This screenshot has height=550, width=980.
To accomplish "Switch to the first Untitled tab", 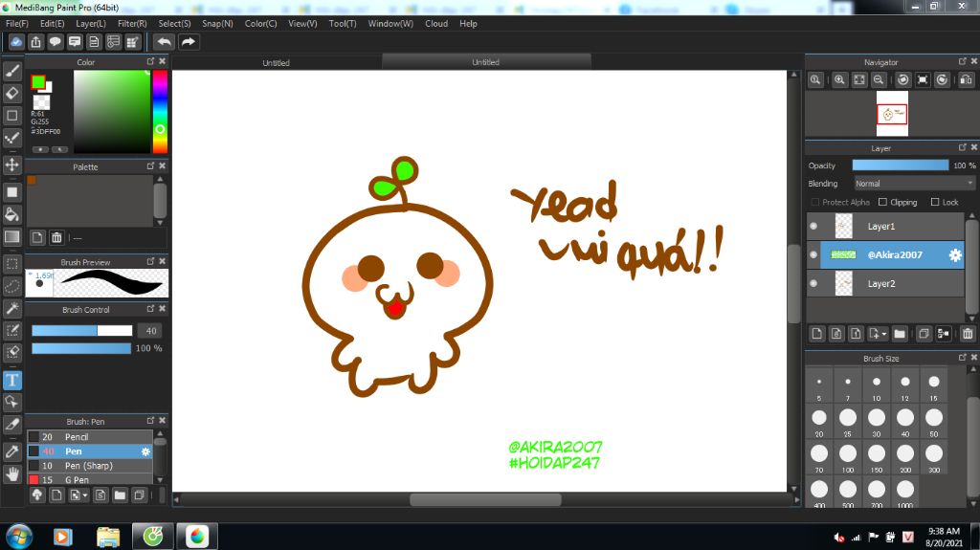I will coord(276,62).
